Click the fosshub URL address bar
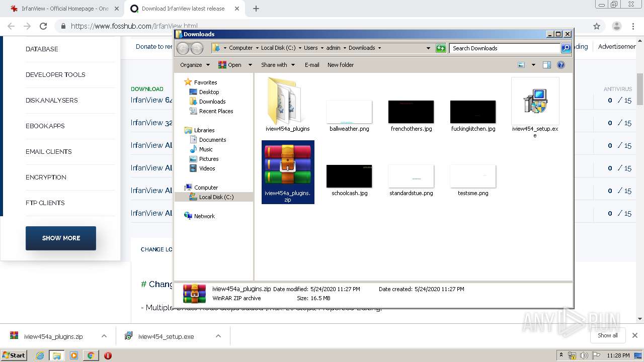This screenshot has width=644, height=362. [322, 26]
